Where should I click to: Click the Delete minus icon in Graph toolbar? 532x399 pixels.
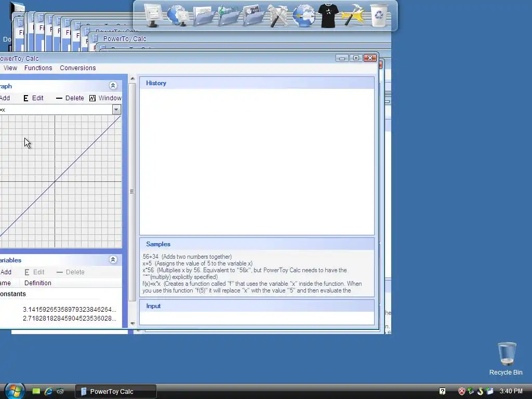(59, 98)
